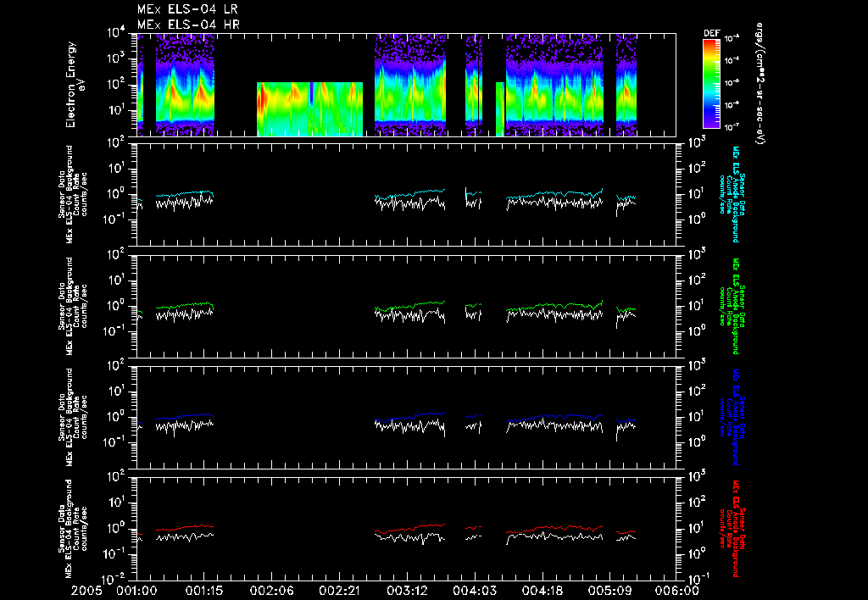Click the 005:09 time axis tick label

[609, 591]
